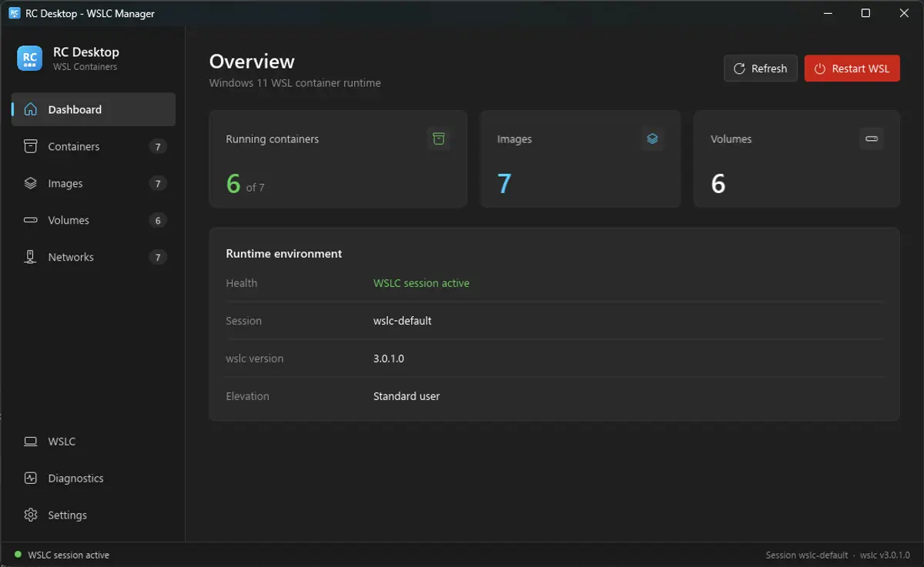The image size is (924, 567).
Task: Click 'Session wslc-default' in the status bar
Action: (807, 555)
